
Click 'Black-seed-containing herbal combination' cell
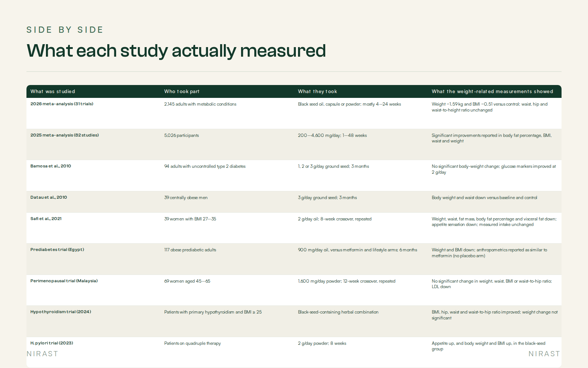(x=338, y=312)
